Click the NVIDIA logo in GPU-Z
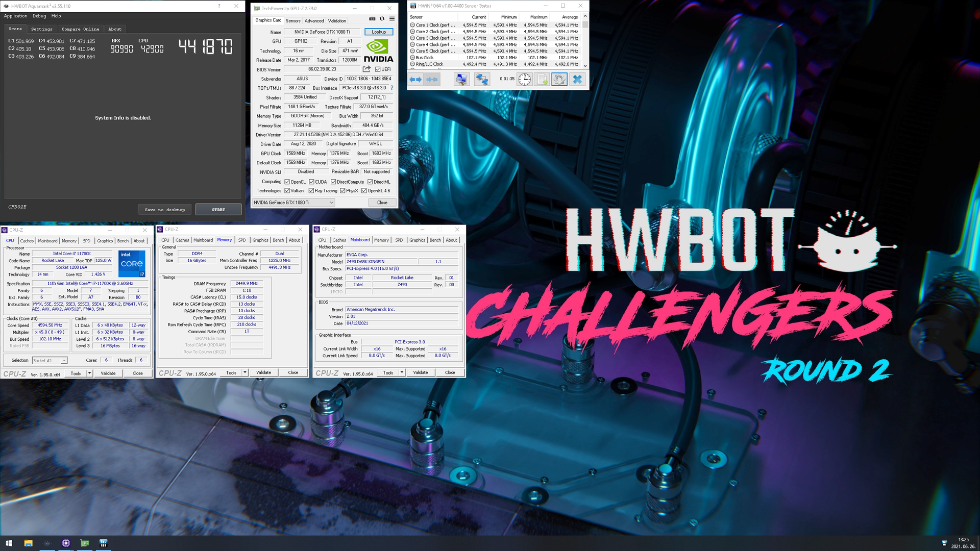The height and width of the screenshot is (551, 980). (x=378, y=51)
